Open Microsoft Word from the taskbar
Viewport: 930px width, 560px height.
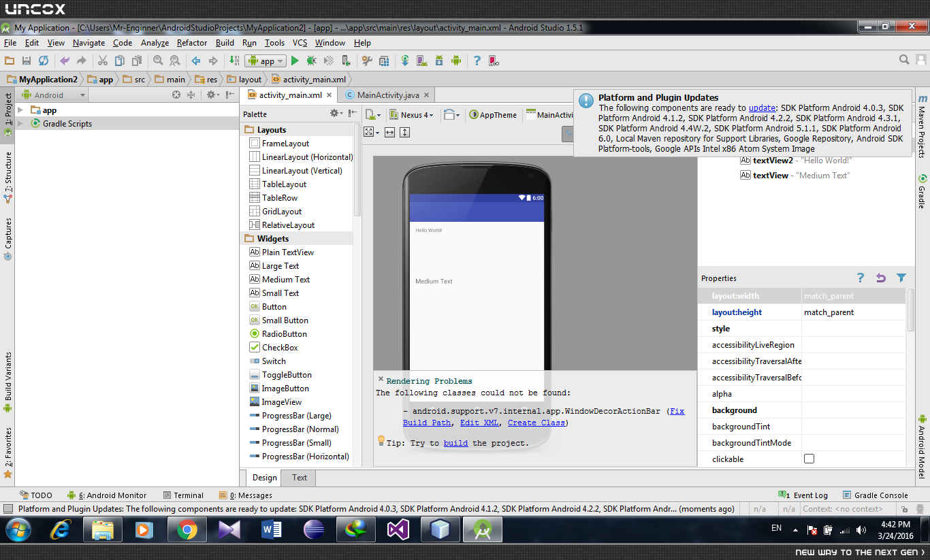(x=272, y=529)
